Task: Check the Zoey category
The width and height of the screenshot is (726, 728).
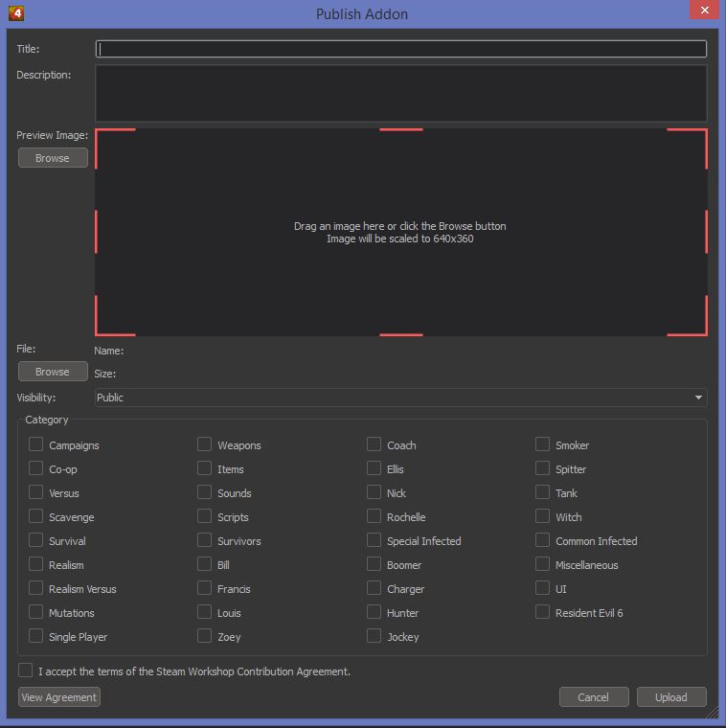Action: pos(204,636)
